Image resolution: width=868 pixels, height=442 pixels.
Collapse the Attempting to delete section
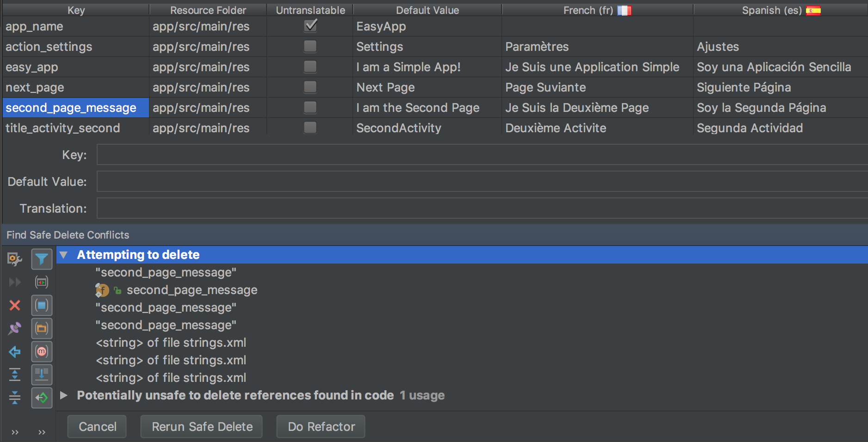pos(63,255)
